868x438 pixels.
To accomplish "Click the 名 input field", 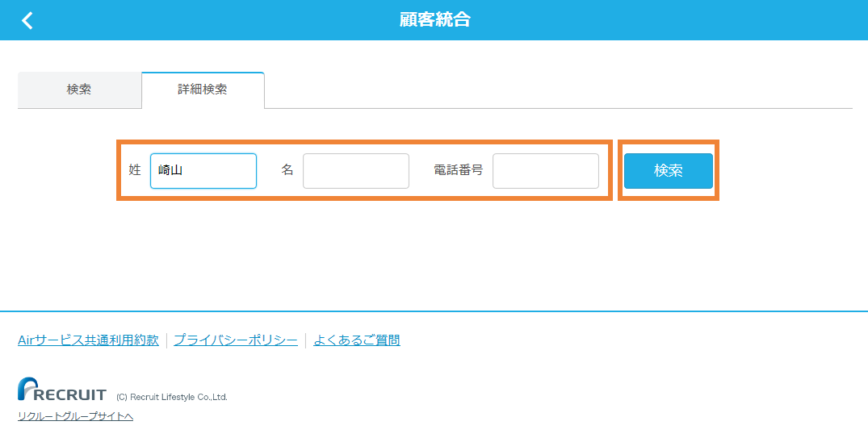I will pyautogui.click(x=356, y=171).
